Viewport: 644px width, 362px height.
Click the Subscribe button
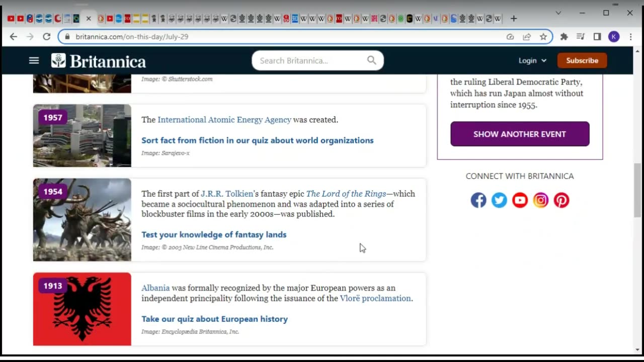(x=582, y=60)
